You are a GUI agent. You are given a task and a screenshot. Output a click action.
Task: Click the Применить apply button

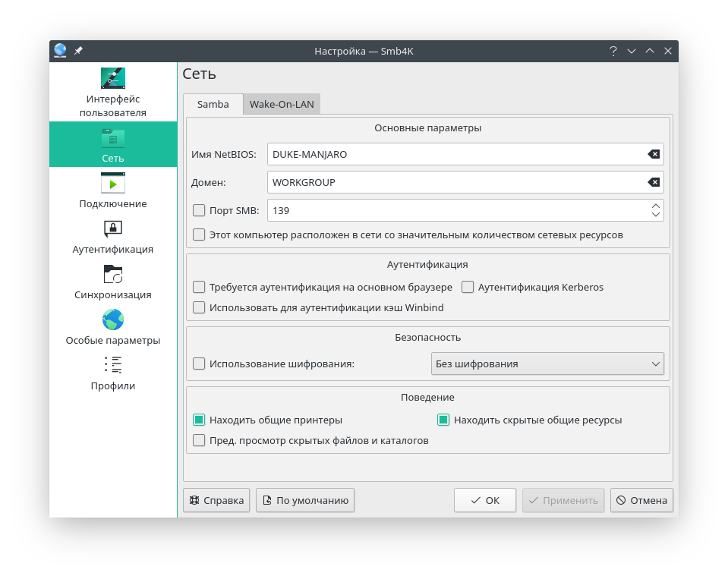coord(563,500)
